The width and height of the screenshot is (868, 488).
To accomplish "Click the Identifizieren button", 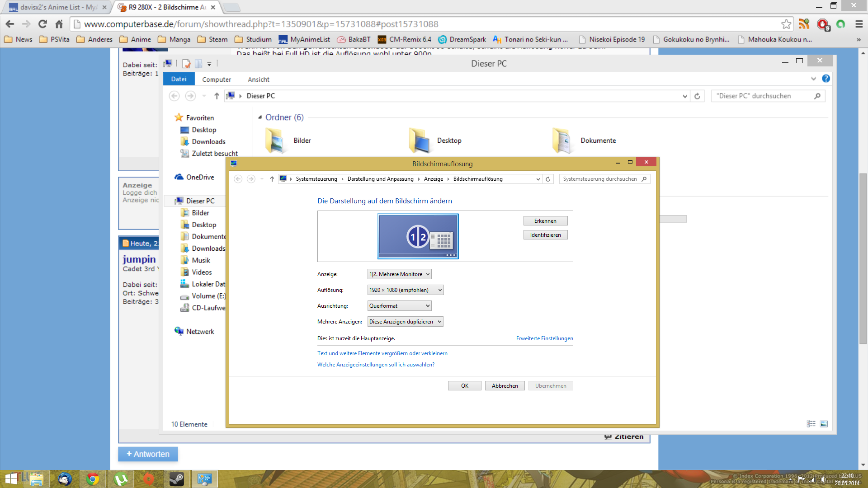I will [545, 235].
